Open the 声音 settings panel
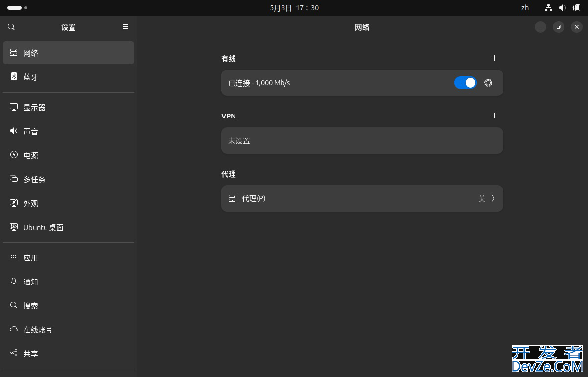 pos(69,131)
